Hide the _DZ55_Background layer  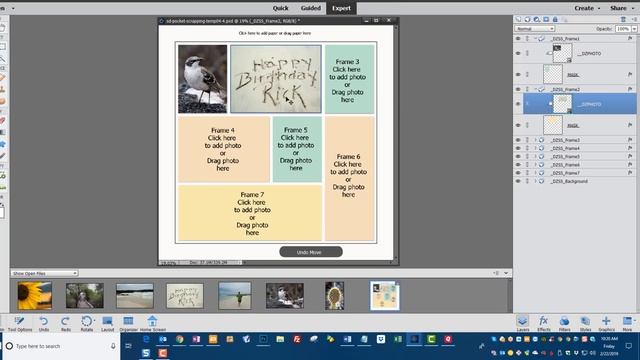point(518,181)
